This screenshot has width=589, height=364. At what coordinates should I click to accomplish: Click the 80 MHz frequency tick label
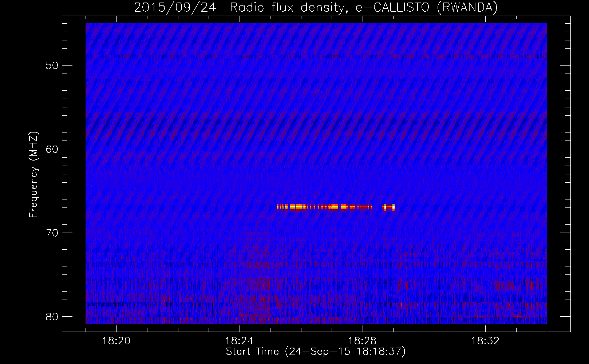point(52,317)
